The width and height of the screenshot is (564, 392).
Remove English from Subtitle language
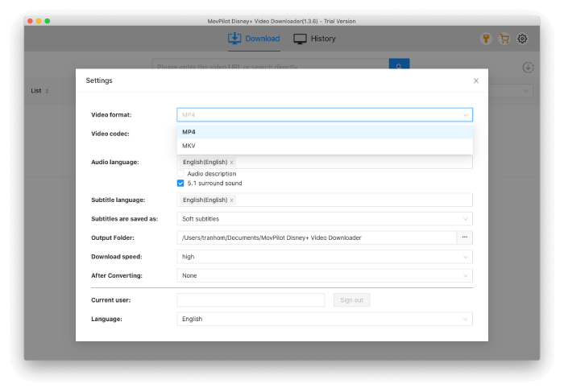(232, 200)
